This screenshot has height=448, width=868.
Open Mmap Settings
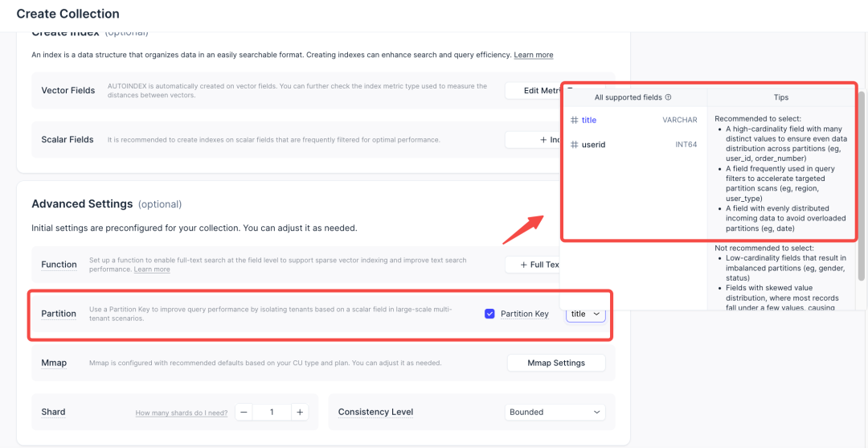pyautogui.click(x=555, y=363)
